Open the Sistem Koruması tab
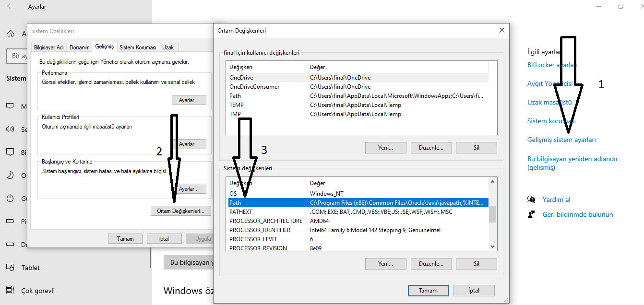This screenshot has height=305, width=644. click(x=138, y=47)
